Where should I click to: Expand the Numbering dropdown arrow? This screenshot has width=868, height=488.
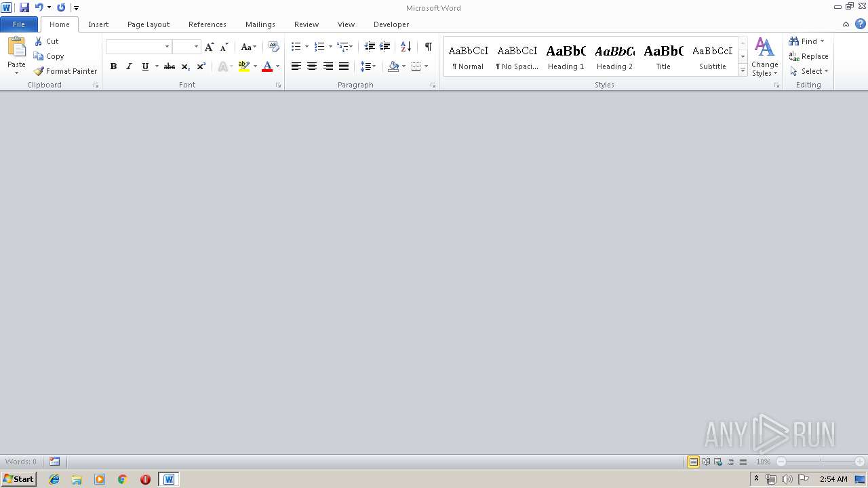[x=330, y=47]
